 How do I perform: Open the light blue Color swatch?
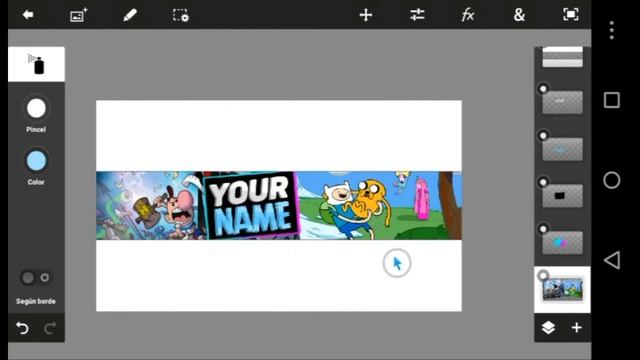coord(36,161)
